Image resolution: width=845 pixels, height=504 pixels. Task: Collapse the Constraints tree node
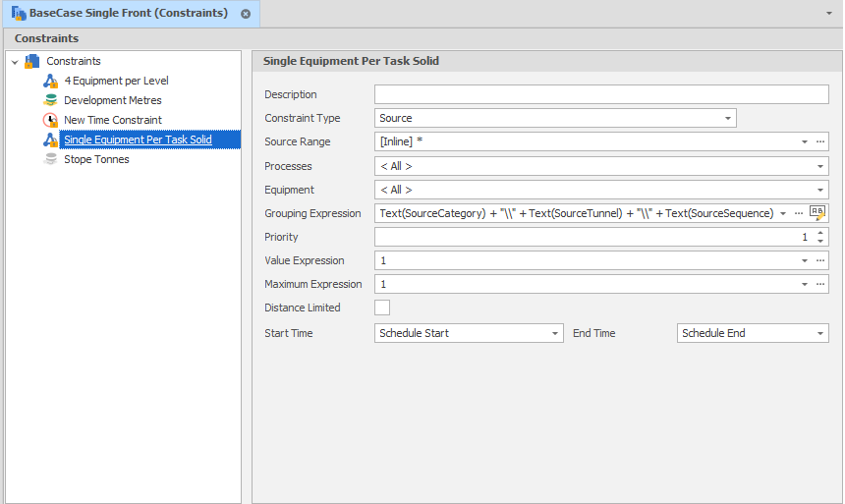pyautogui.click(x=15, y=62)
